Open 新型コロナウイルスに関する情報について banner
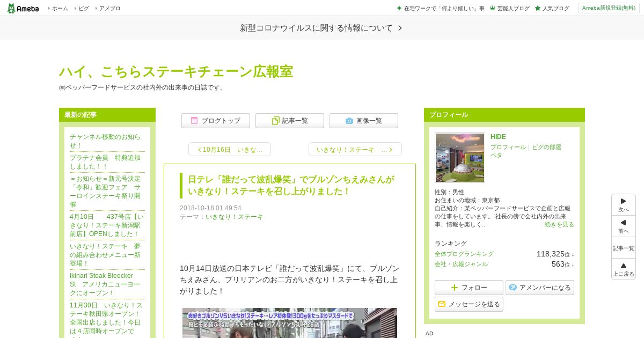The width and height of the screenshot is (644, 338). (322, 28)
